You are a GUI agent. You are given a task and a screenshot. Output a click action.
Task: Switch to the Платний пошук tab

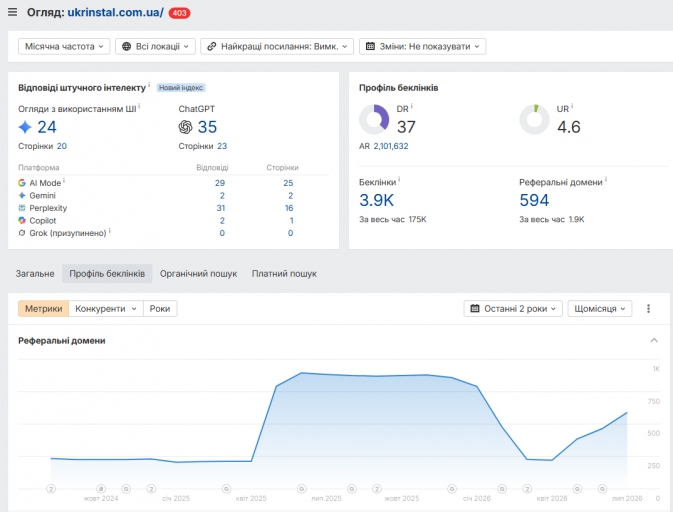coord(284,273)
